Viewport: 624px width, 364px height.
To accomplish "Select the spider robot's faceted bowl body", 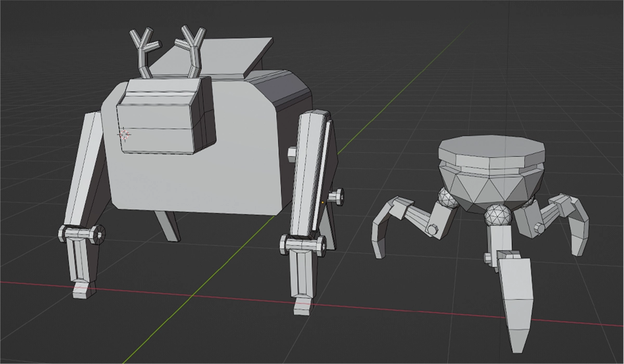I will pyautogui.click(x=490, y=189).
